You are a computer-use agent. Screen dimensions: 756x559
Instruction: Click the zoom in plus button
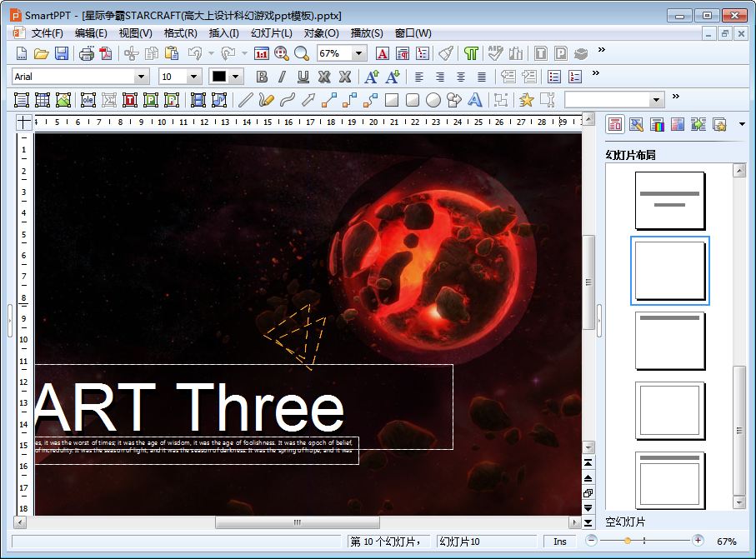(x=698, y=541)
